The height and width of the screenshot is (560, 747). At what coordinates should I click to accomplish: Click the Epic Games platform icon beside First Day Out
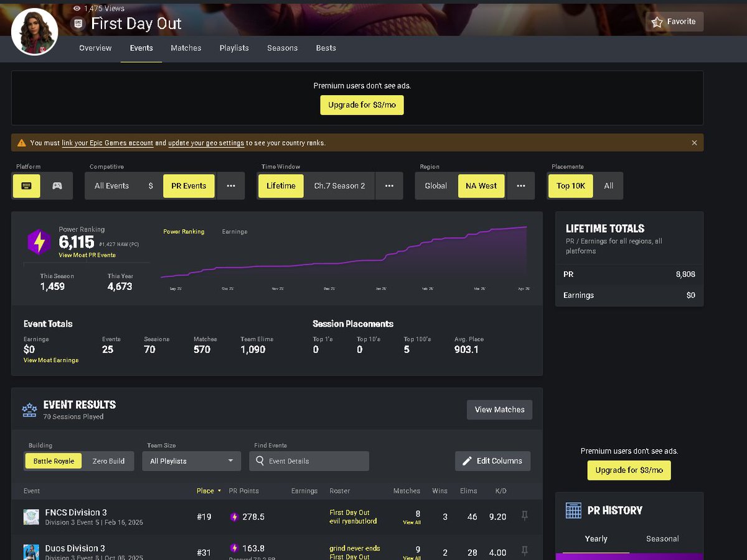[x=78, y=24]
